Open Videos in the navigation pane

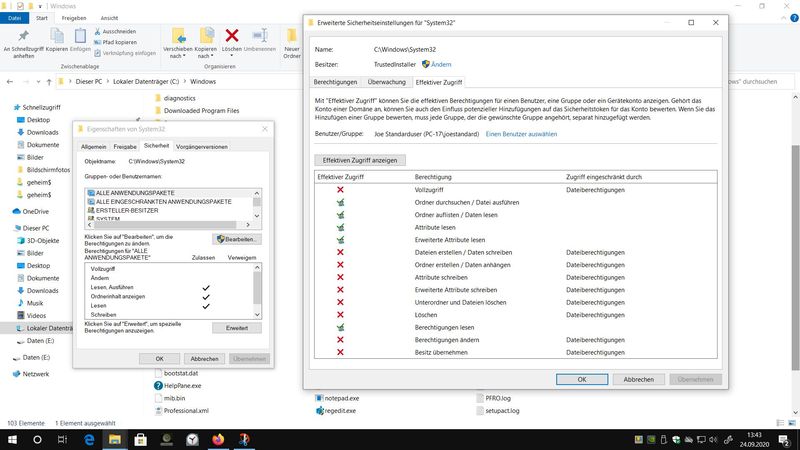[36, 316]
